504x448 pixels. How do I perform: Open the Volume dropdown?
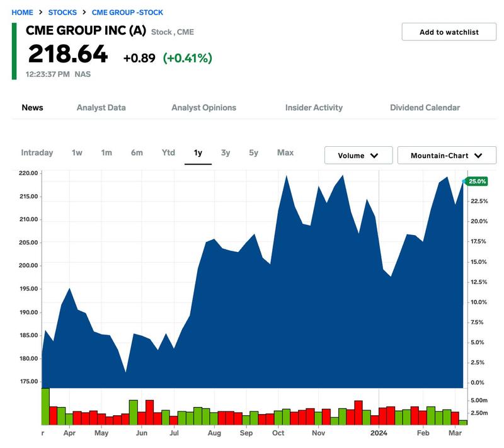358,156
